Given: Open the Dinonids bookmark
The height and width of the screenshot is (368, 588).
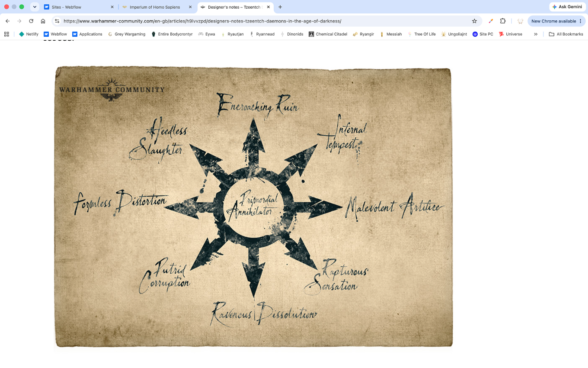Looking at the screenshot, I should [292, 34].
